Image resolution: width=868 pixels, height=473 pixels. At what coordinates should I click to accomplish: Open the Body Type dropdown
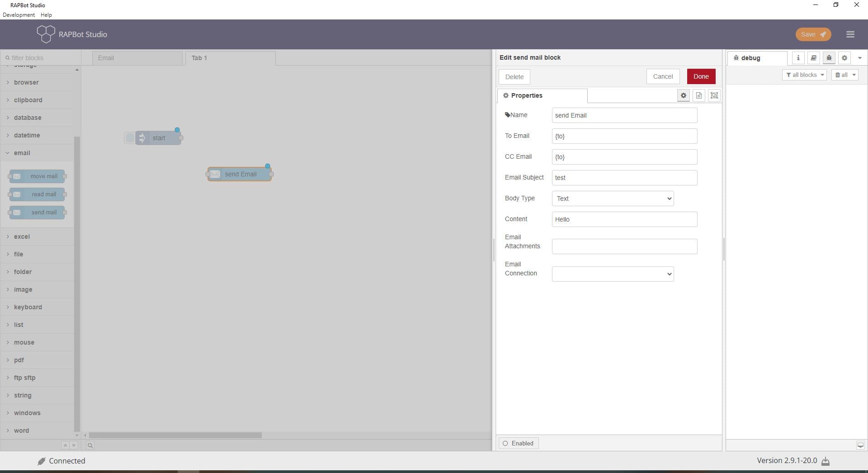tap(613, 199)
